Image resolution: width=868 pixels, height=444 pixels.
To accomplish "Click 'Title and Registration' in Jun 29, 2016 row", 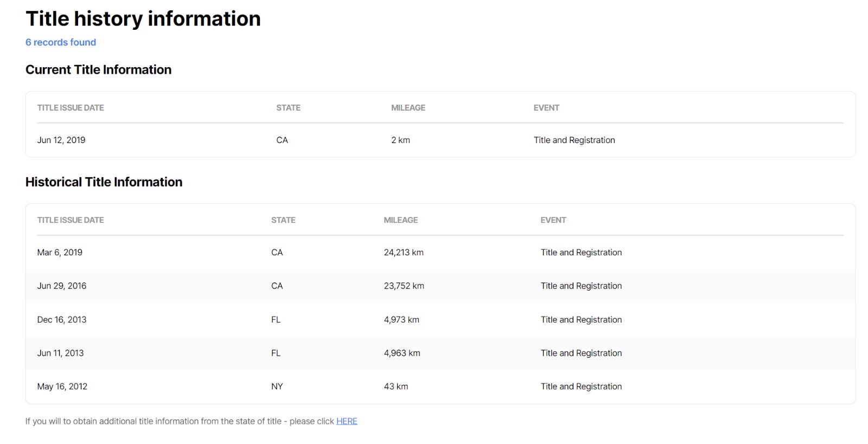I will tap(581, 286).
